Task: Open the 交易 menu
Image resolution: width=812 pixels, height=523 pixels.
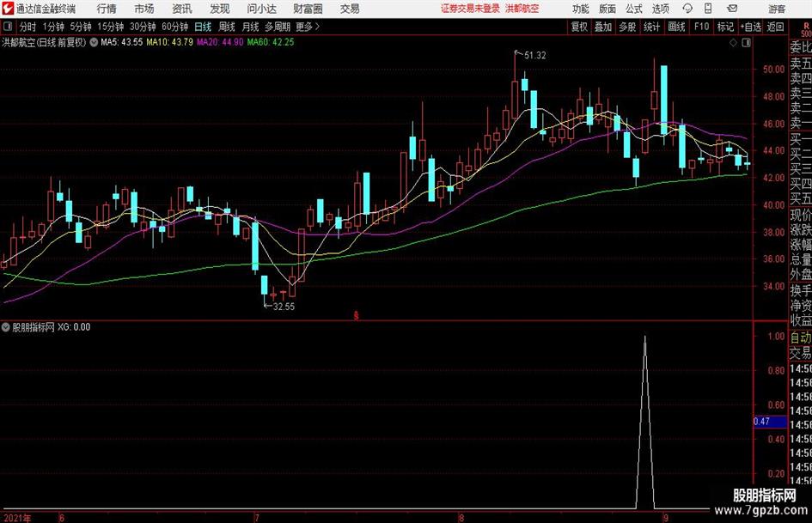Action: click(350, 9)
